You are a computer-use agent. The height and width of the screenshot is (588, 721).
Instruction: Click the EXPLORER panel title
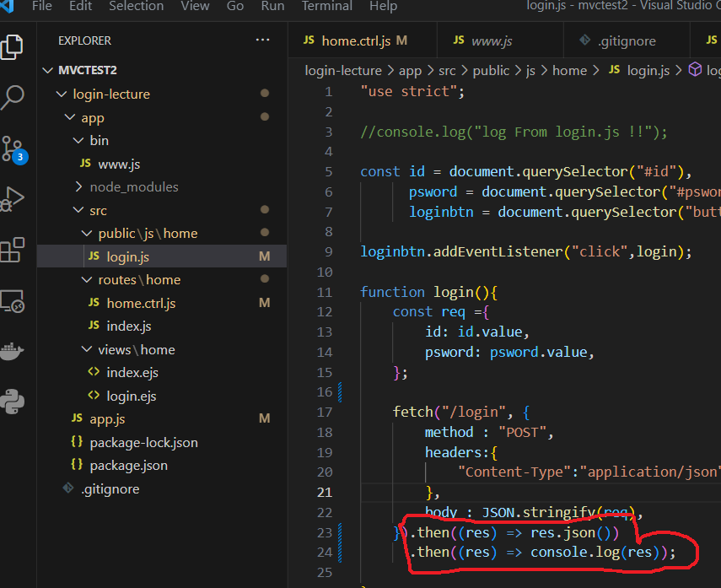(84, 40)
